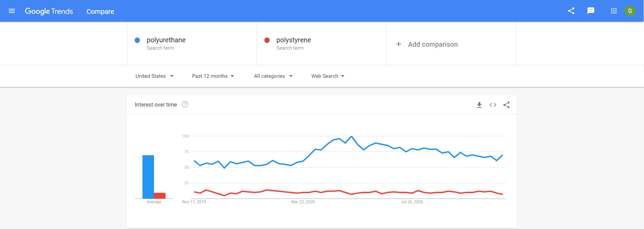Open the Interest over time help tooltip
The image size is (644, 229).
click(185, 105)
